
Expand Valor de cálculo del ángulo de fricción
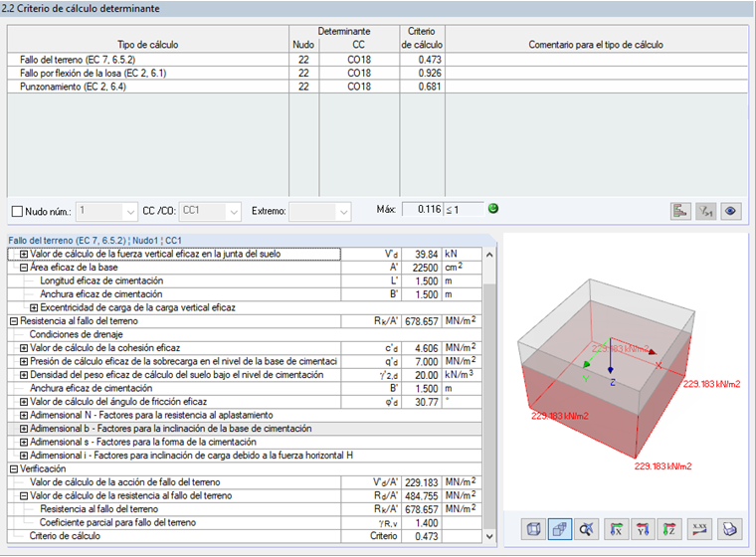[24, 402]
